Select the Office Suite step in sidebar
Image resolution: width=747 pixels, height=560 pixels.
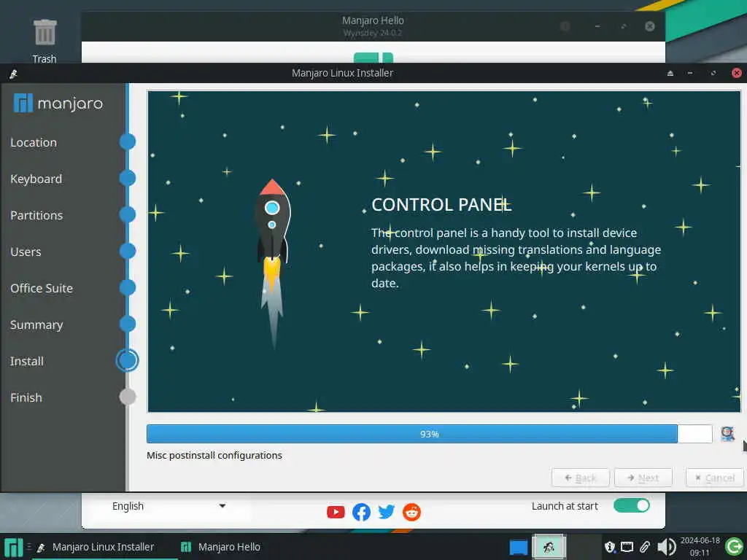coord(42,288)
